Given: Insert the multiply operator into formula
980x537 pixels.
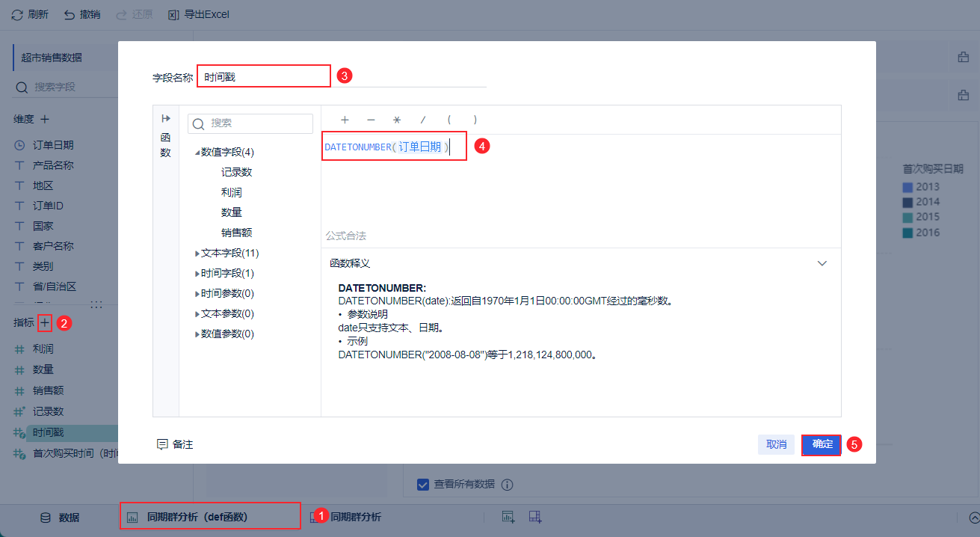Looking at the screenshot, I should click(397, 120).
